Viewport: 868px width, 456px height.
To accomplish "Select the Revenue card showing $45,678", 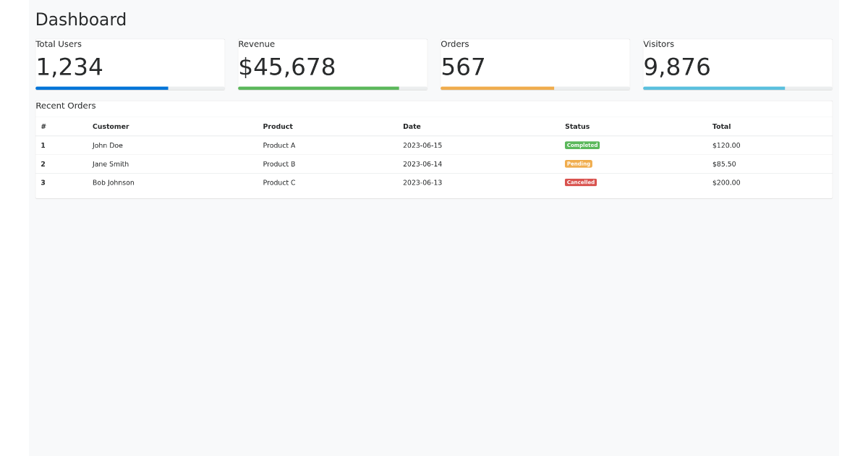I will pos(331,62).
